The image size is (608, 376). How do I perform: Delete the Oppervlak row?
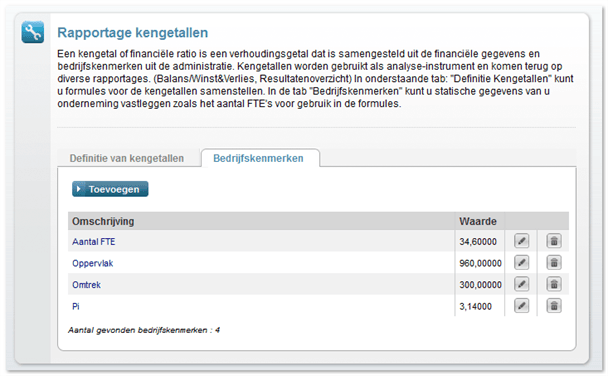pyautogui.click(x=554, y=263)
